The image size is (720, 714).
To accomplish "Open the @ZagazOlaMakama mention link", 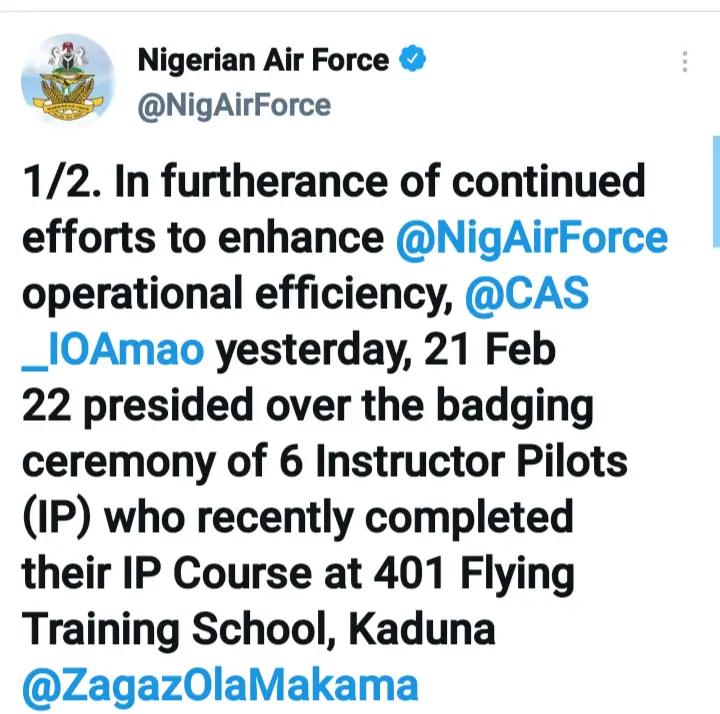I will [x=220, y=686].
